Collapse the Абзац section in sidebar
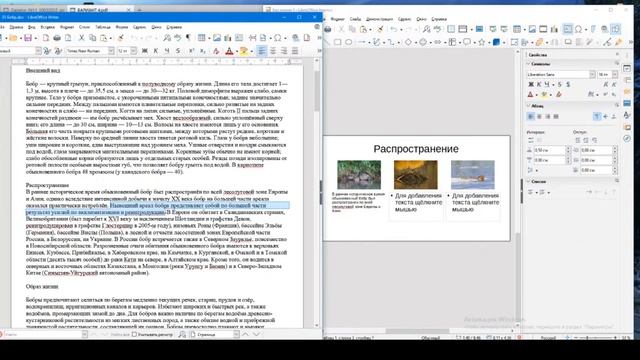 tap(529, 106)
